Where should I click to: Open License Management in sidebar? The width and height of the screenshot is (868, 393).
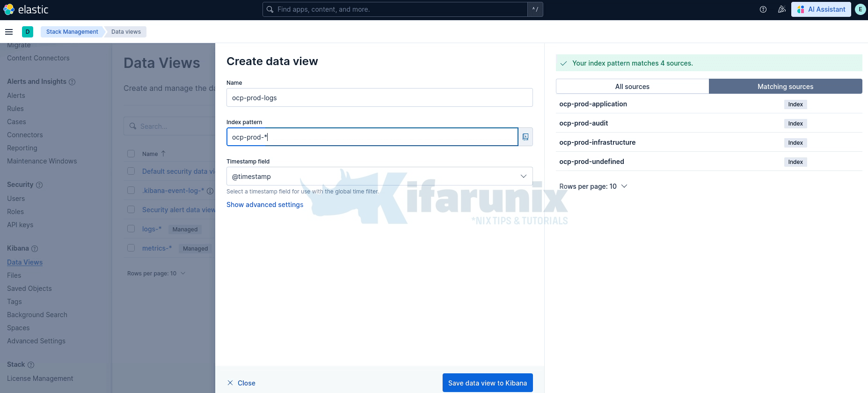point(40,378)
